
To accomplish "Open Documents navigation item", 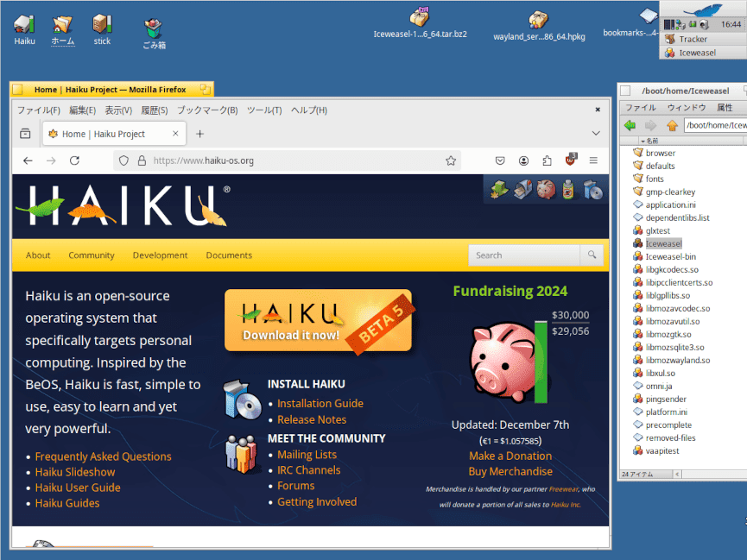I will (229, 255).
